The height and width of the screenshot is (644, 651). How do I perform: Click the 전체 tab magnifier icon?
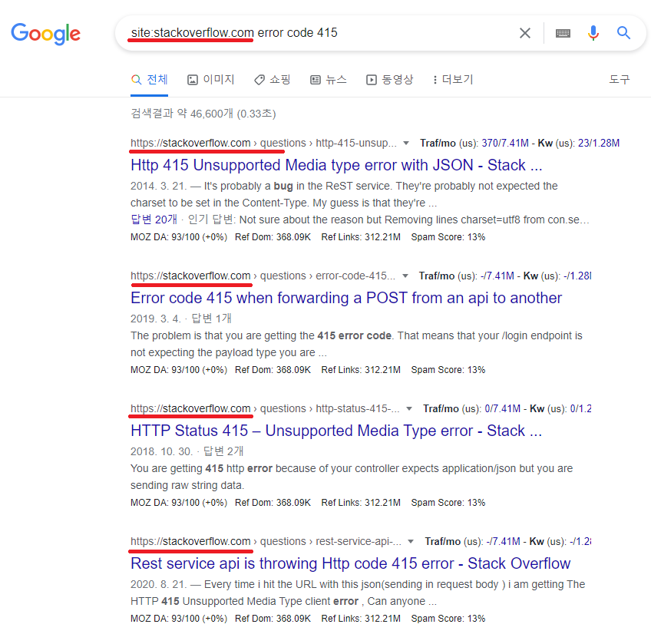[136, 79]
